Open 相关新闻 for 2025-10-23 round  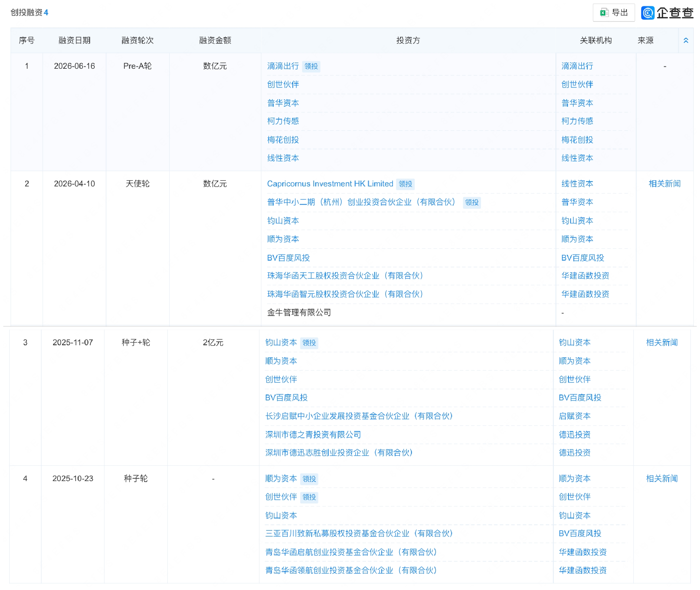pos(662,478)
